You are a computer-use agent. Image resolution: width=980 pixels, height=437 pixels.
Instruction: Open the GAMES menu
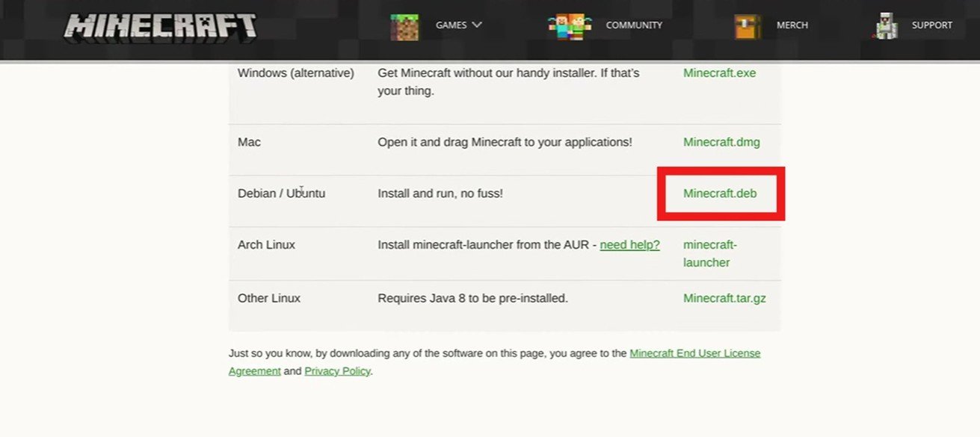click(x=452, y=25)
